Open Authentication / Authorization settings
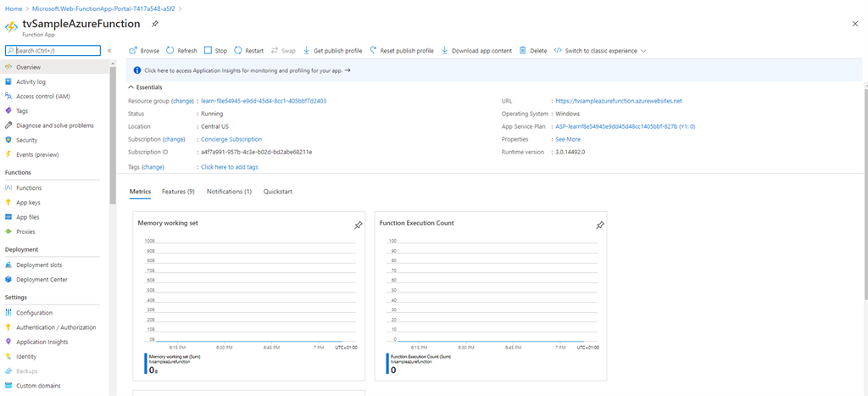 tap(55, 327)
